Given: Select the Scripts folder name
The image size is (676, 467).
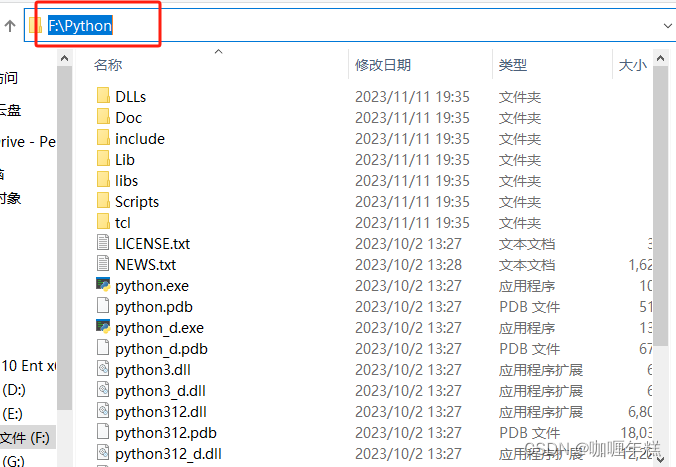Looking at the screenshot, I should [x=137, y=202].
